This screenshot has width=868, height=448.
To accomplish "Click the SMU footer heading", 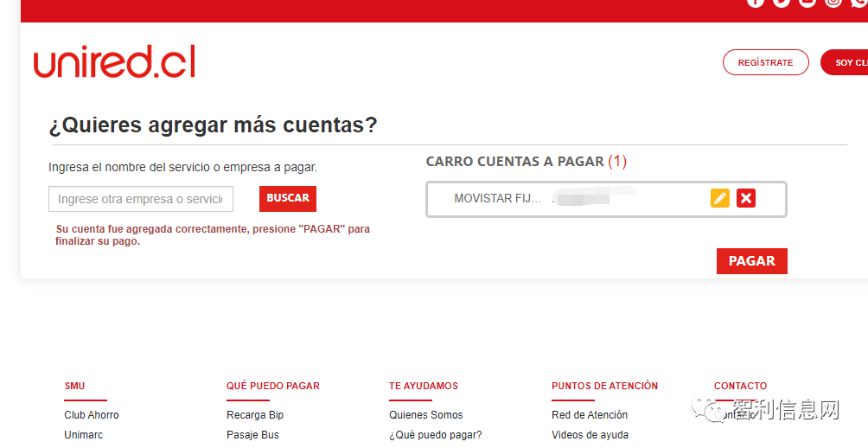I will click(74, 386).
